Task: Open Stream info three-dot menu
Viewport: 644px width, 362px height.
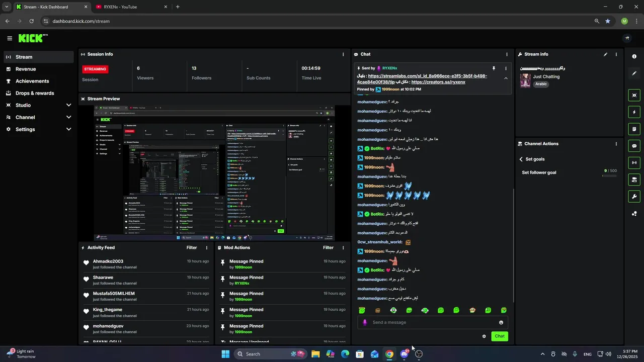Action: click(616, 54)
